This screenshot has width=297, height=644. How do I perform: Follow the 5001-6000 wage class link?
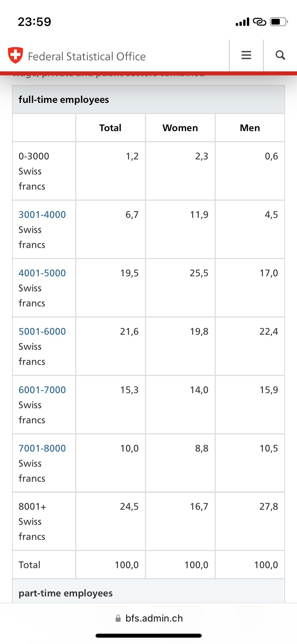pyautogui.click(x=42, y=332)
